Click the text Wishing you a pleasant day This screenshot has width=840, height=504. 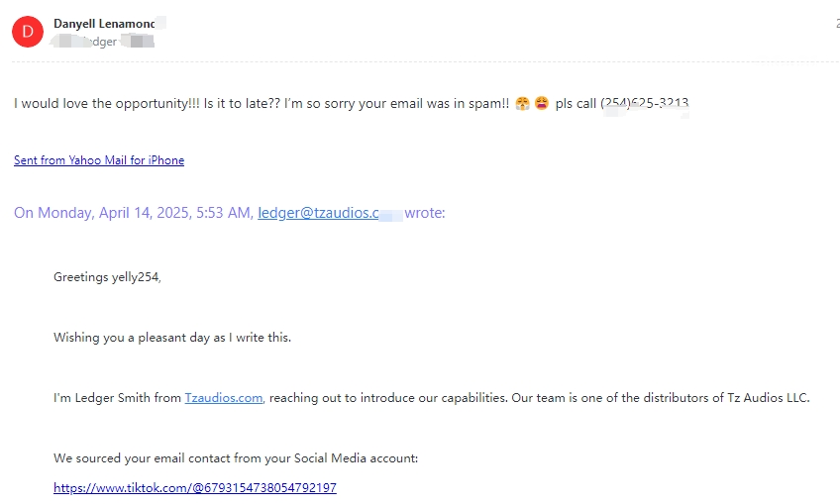click(x=172, y=338)
